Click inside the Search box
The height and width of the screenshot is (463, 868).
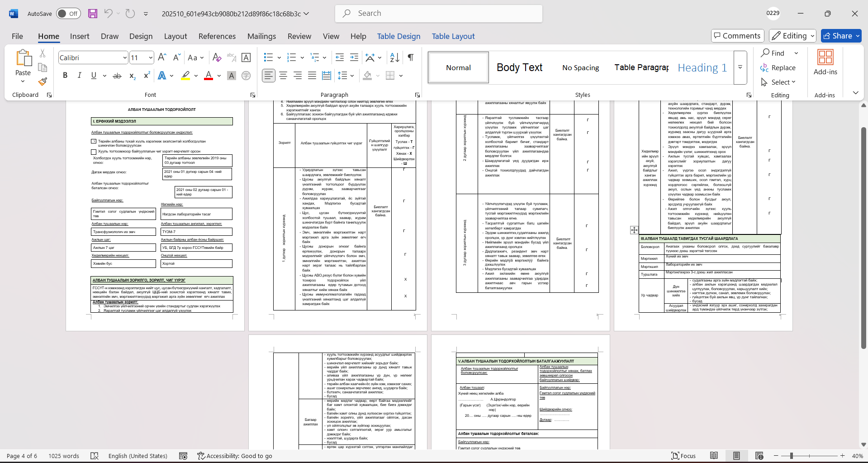click(x=439, y=14)
